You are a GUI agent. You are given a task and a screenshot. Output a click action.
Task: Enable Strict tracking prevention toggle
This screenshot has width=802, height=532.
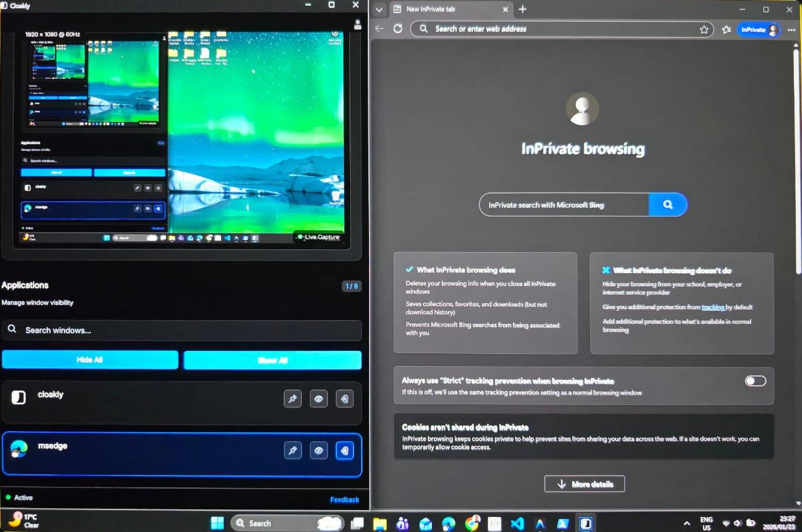click(x=755, y=381)
